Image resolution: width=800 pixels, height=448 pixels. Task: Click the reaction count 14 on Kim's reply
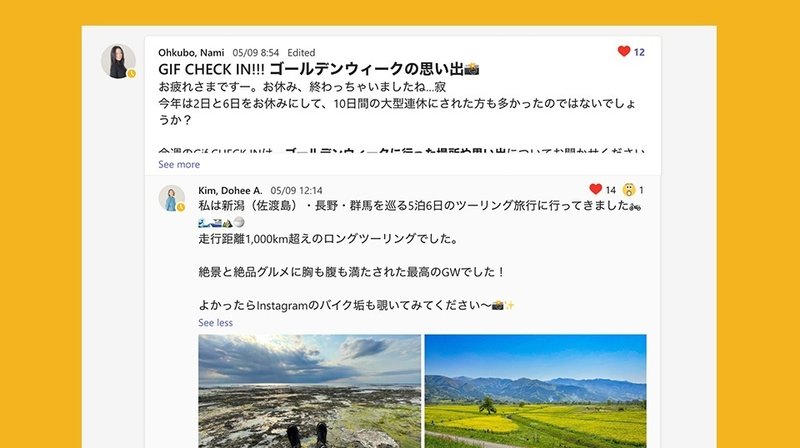point(611,190)
